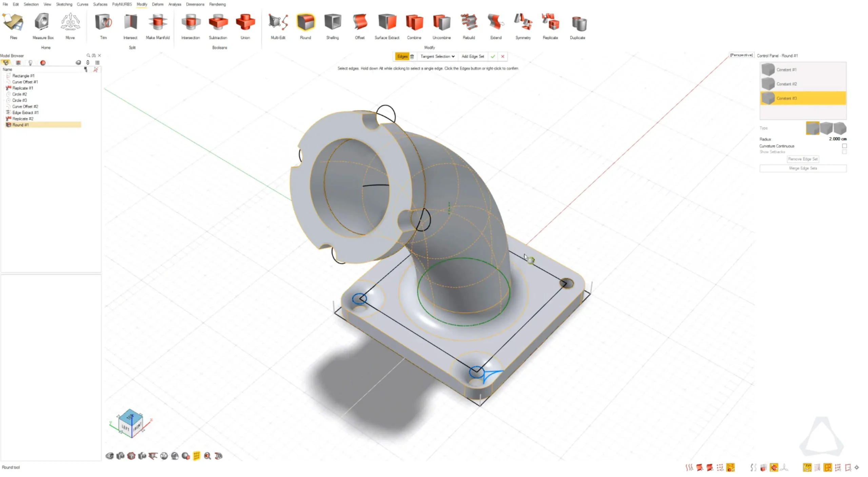Viewport: 868px width, 477px height.
Task: Confirm with the green checkmark
Action: (493, 56)
